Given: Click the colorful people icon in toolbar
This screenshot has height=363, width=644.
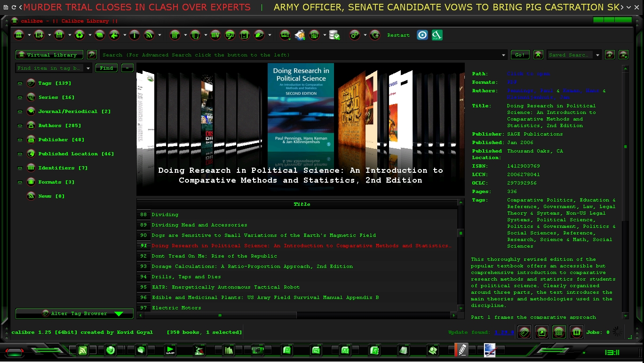Looking at the screenshot, I should (x=300, y=35).
